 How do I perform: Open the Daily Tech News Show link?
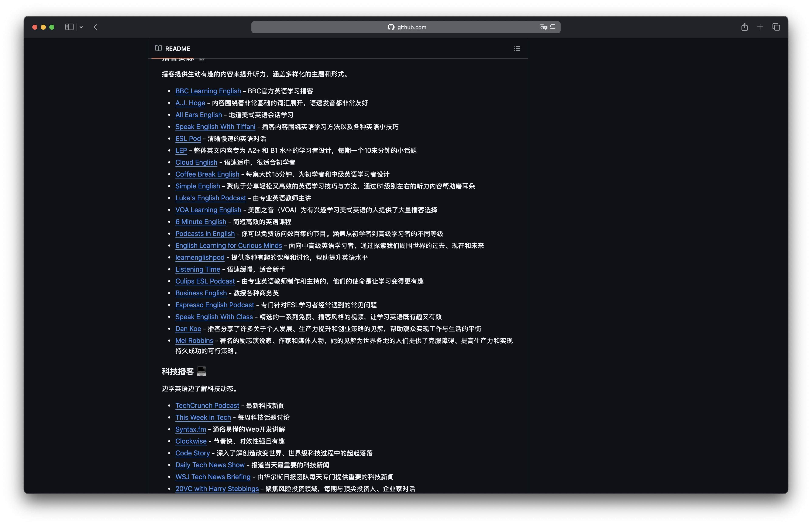[x=210, y=465]
